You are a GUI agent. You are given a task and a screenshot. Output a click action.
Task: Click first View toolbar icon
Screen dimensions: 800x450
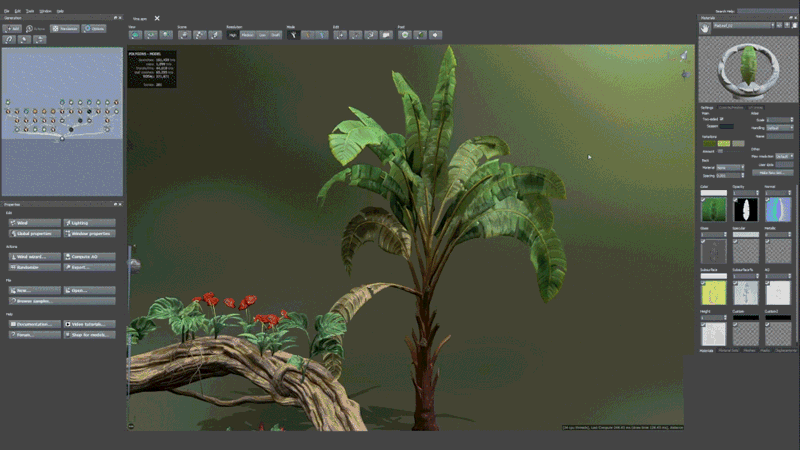[x=135, y=35]
